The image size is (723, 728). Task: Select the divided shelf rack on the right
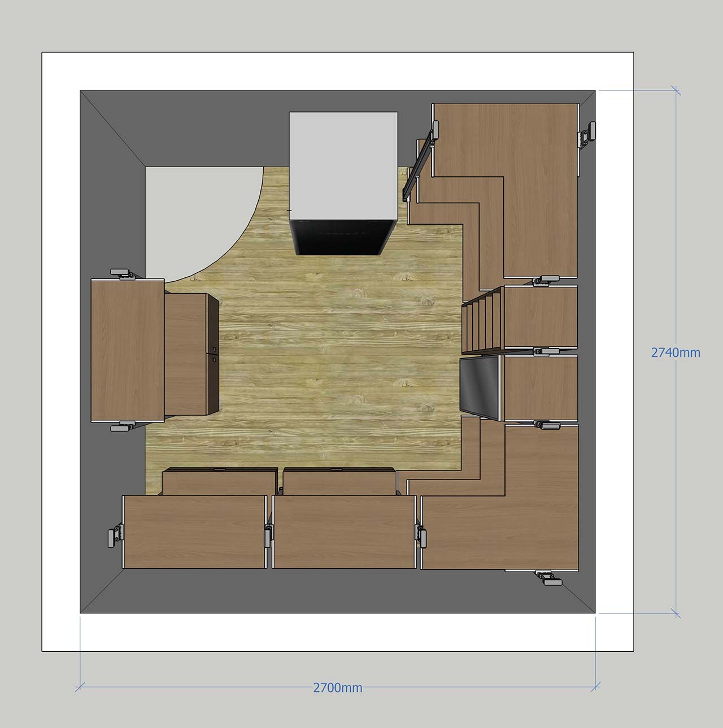tap(482, 320)
